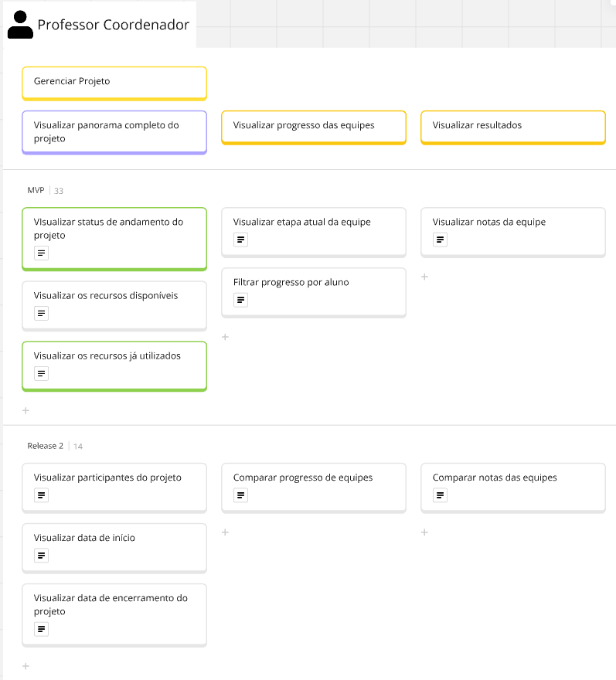Open 'Visualizar data de encerramento do projeto' card
Image resolution: width=616 pixels, height=680 pixels.
pyautogui.click(x=114, y=615)
